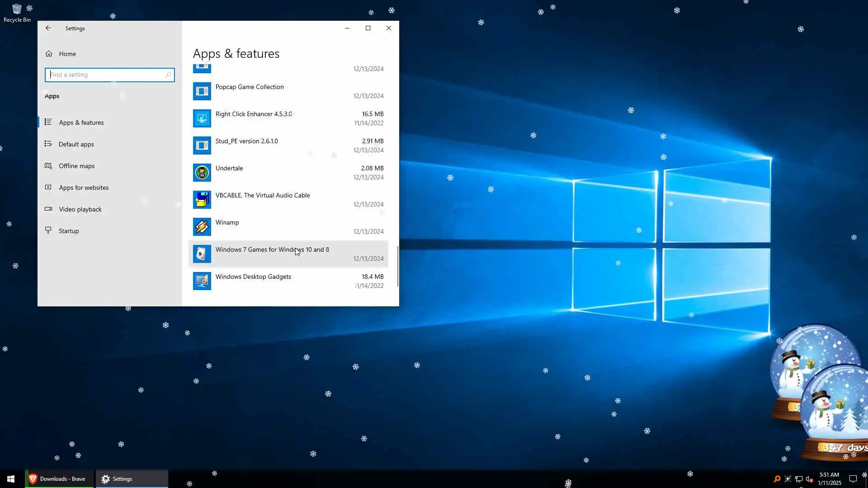
Task: Click the Winamp app icon
Action: (x=202, y=227)
